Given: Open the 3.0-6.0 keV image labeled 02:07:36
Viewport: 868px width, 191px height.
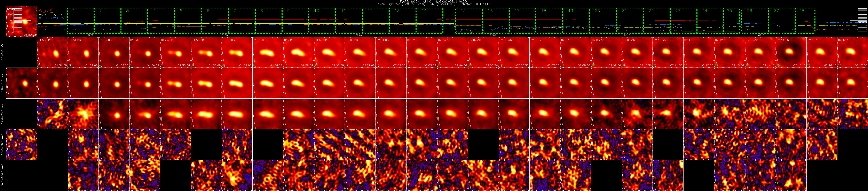Looking at the screenshot, I should click(576, 52).
